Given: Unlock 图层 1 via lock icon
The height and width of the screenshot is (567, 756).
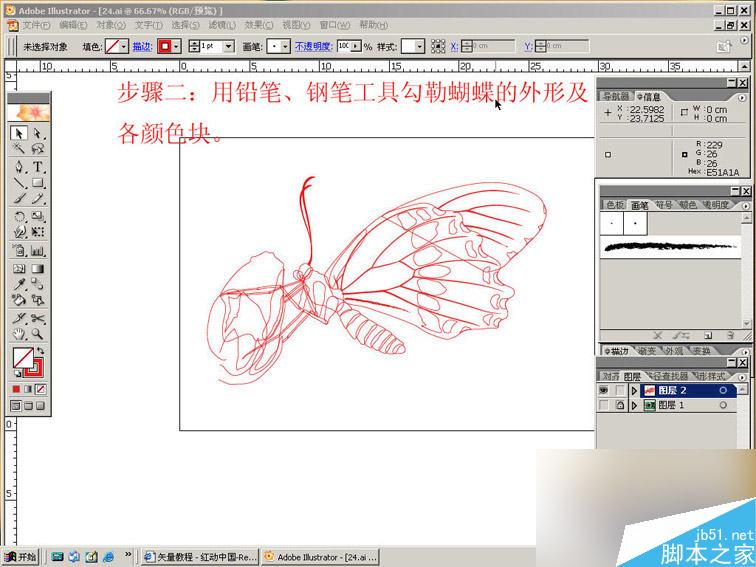Looking at the screenshot, I should [620, 405].
